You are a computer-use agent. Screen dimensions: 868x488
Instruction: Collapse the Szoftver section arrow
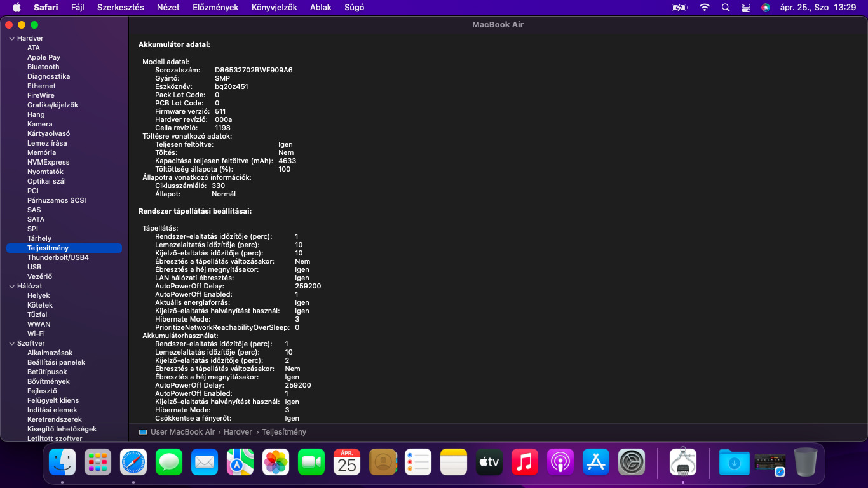click(11, 343)
